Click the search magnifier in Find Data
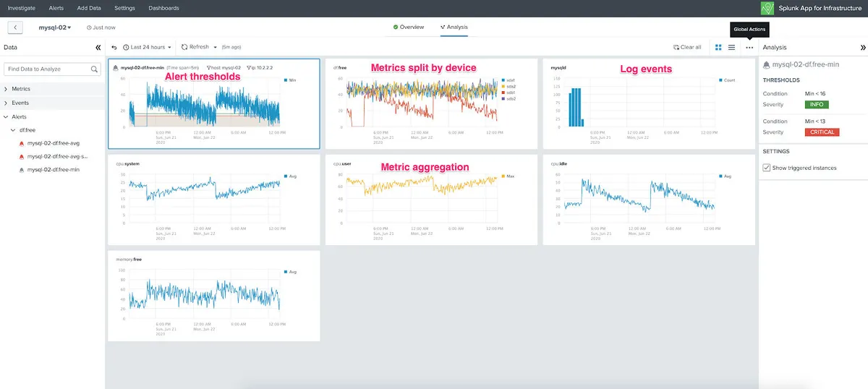This screenshot has height=389, width=868. coord(95,69)
